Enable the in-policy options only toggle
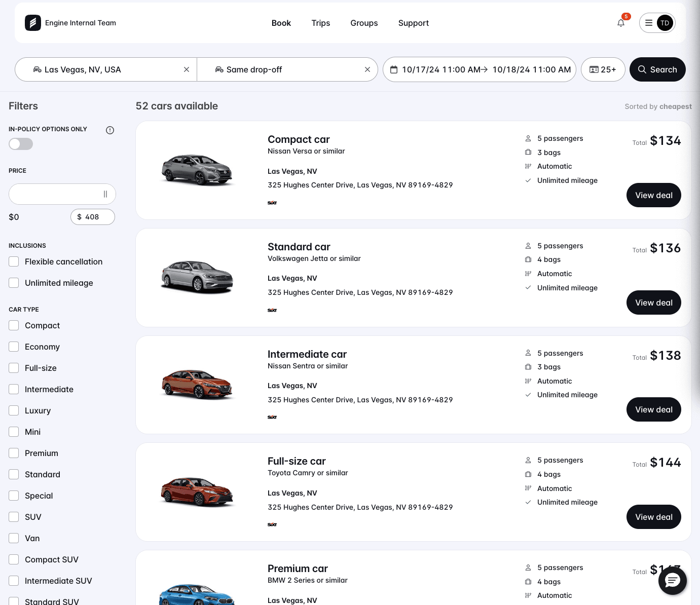Viewport: 700px width, 605px height. click(x=21, y=144)
